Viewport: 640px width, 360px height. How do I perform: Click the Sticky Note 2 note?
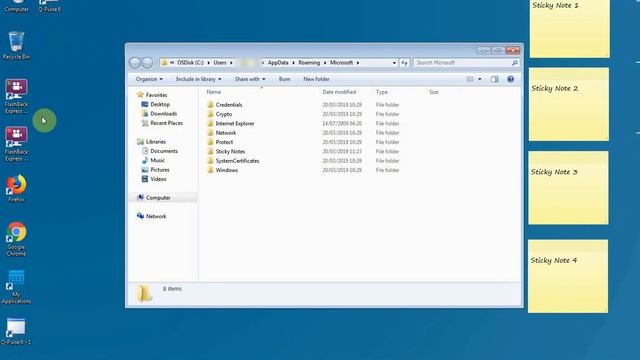point(569,104)
